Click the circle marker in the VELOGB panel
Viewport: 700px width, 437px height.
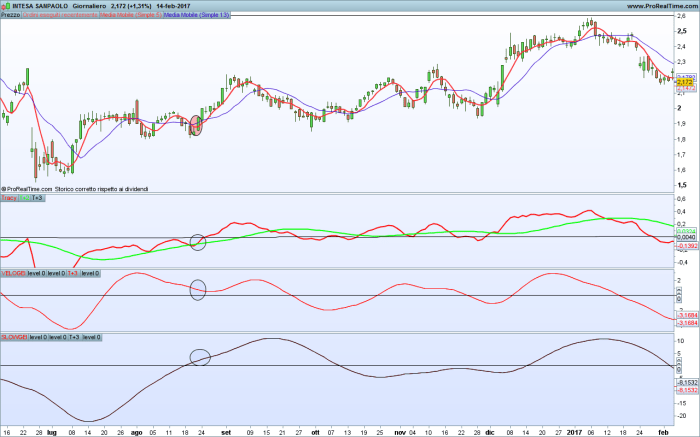point(197,290)
